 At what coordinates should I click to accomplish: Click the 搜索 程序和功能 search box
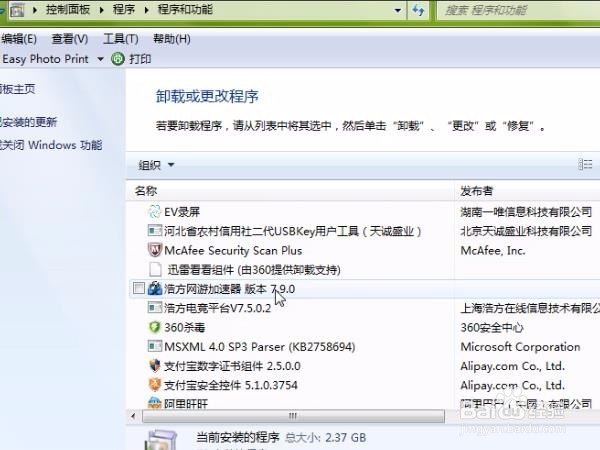pos(518,10)
